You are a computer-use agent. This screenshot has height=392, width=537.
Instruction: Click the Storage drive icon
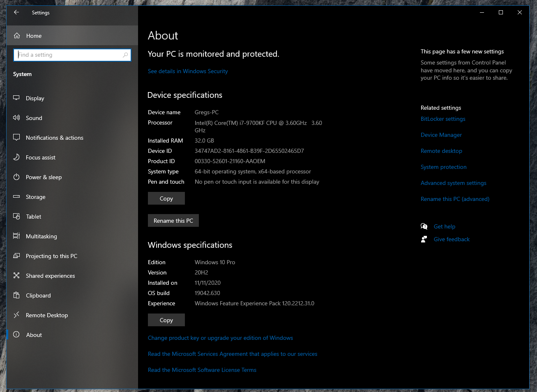pyautogui.click(x=16, y=196)
